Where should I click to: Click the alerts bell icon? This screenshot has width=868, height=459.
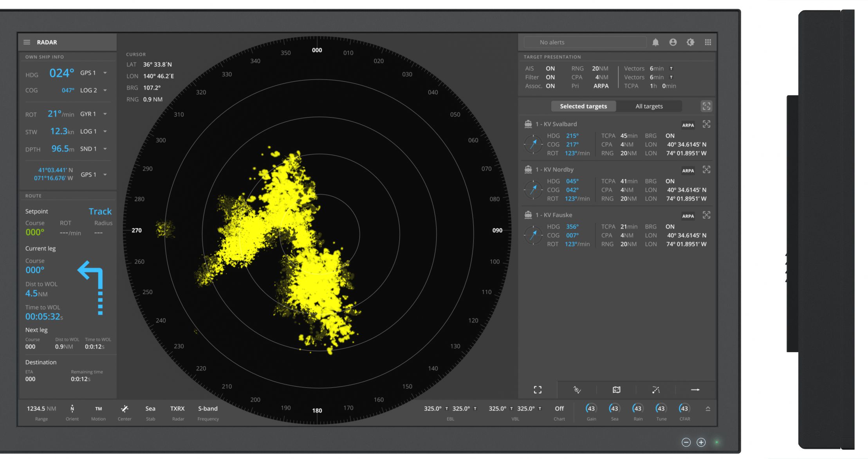(655, 42)
